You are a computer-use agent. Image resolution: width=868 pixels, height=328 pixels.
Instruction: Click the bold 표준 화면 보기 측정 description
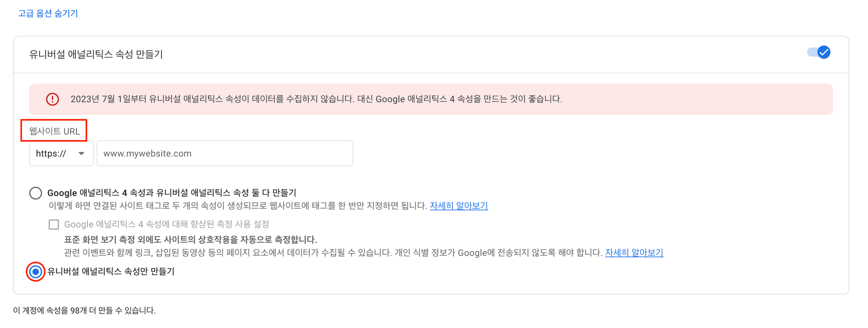tap(191, 240)
